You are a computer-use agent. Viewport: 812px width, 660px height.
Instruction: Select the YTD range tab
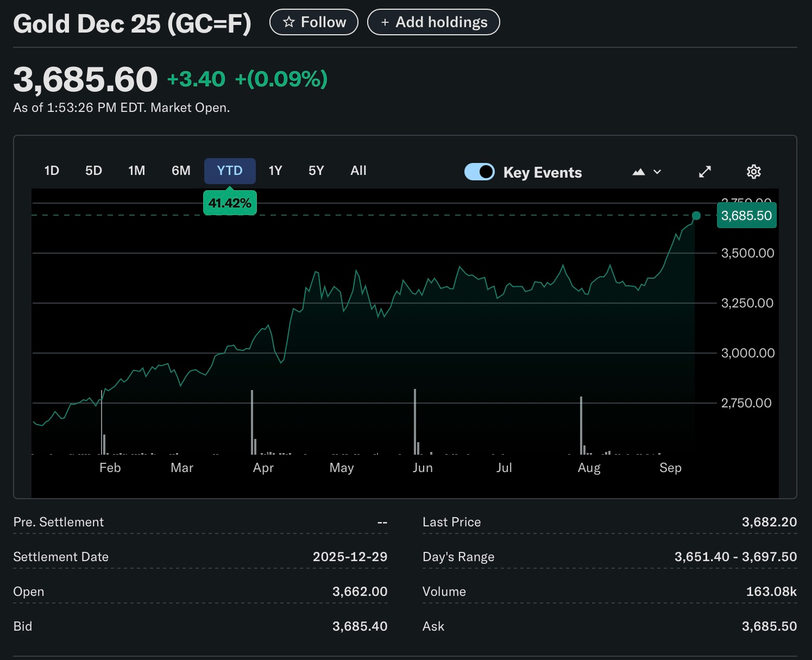(230, 171)
